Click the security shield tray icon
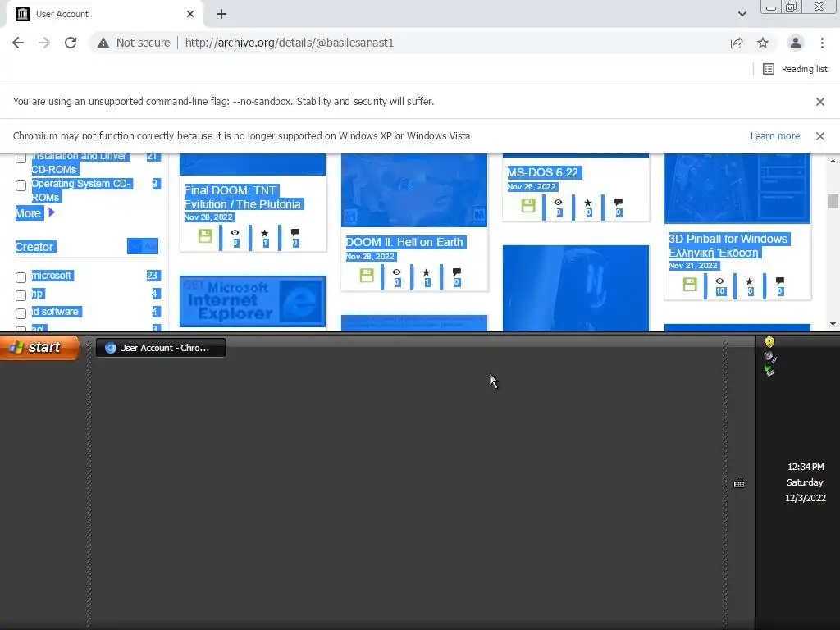This screenshot has width=840, height=630. 769,341
